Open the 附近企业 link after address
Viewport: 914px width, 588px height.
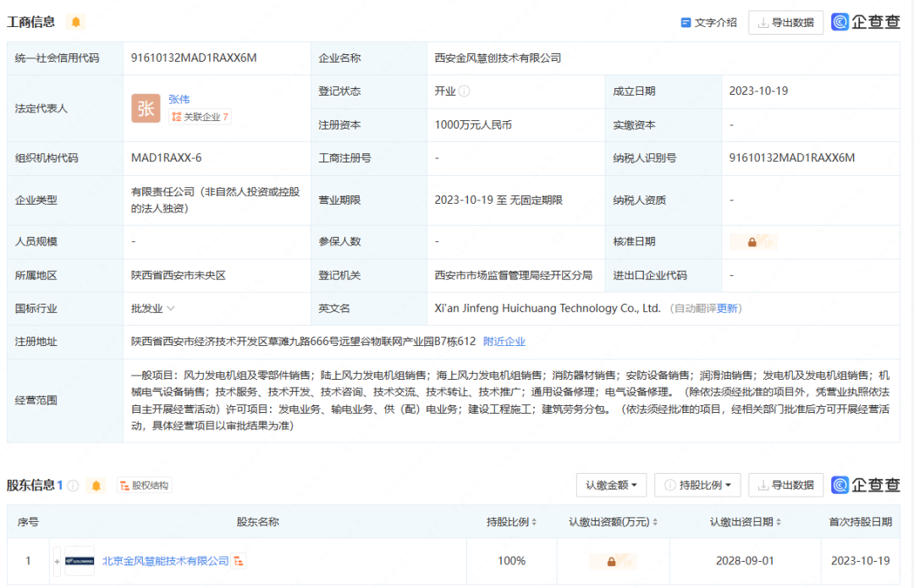click(504, 342)
